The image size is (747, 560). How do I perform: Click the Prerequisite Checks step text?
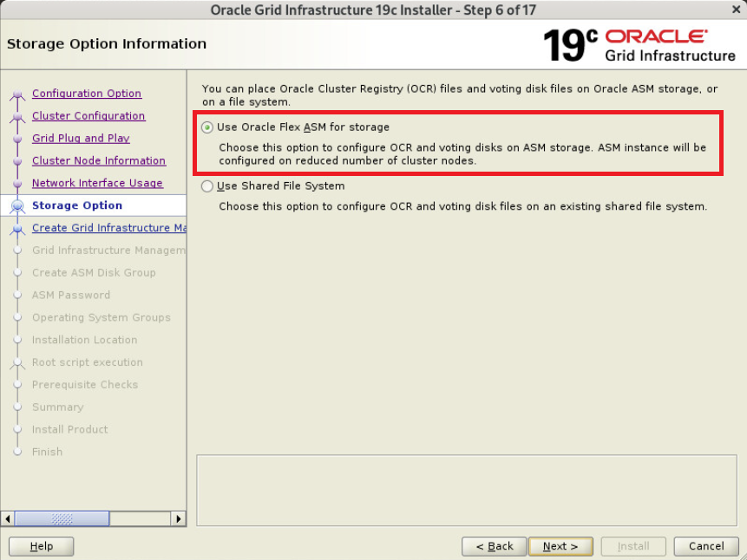85,384
